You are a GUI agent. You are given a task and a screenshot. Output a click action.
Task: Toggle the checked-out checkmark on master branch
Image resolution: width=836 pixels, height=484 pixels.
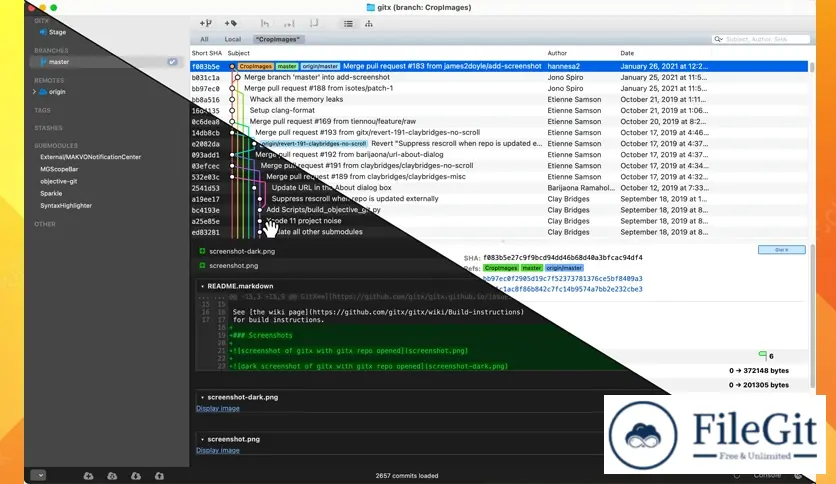[172, 62]
